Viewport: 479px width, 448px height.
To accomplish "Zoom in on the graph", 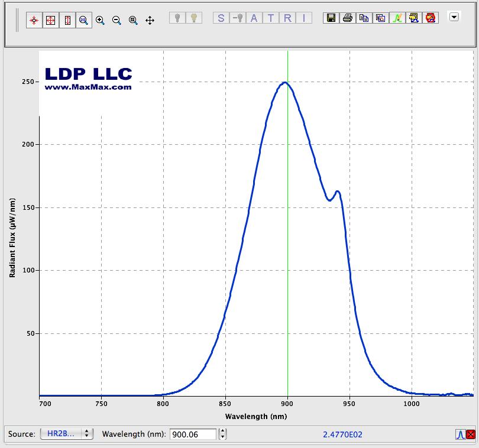I will pyautogui.click(x=100, y=21).
